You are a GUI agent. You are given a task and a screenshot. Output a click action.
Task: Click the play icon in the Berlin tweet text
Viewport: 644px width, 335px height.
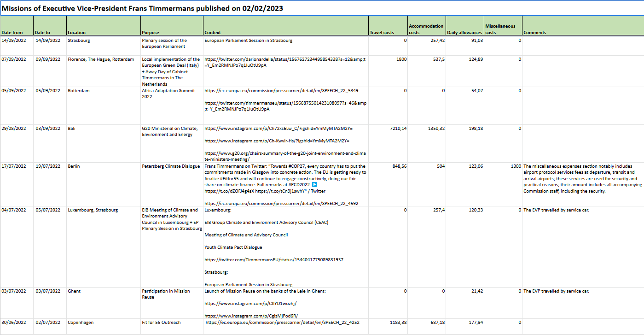tap(328, 185)
